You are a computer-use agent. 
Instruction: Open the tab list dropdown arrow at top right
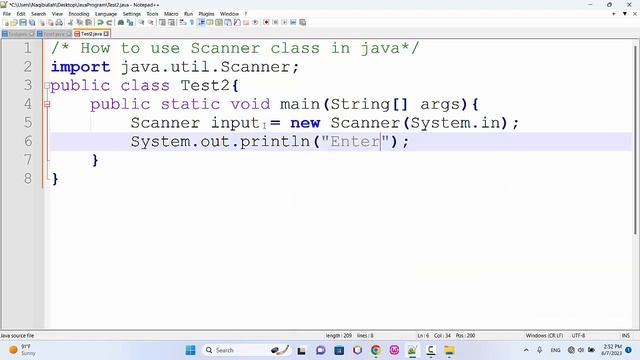(624, 14)
